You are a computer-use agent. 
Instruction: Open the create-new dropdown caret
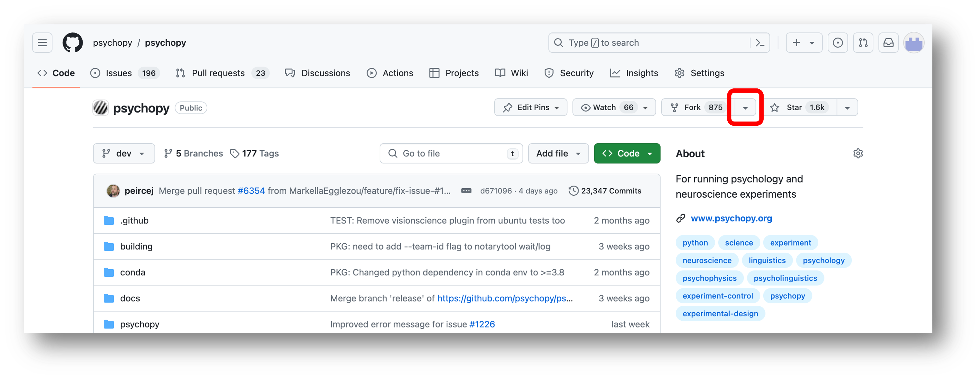812,43
